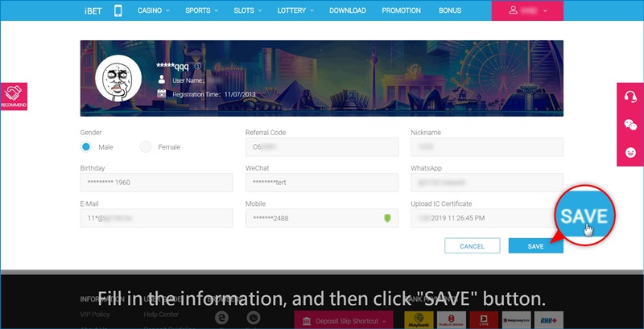Click the smiley face icon on sidebar
The image size is (644, 329).
coord(630,152)
